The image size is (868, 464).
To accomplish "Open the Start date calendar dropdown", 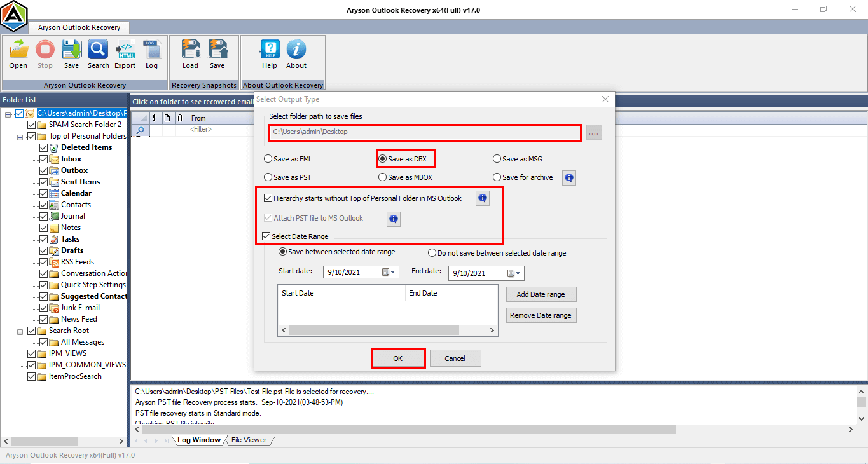I will pos(390,273).
